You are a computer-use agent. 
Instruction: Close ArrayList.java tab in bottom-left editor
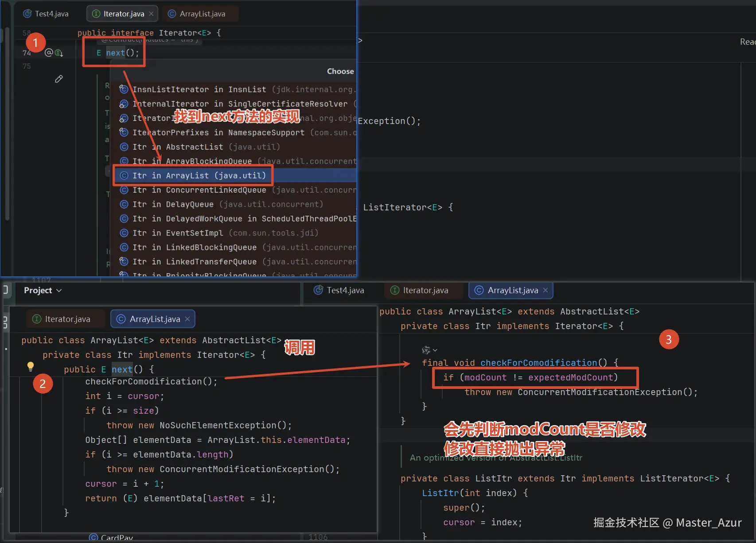click(187, 319)
